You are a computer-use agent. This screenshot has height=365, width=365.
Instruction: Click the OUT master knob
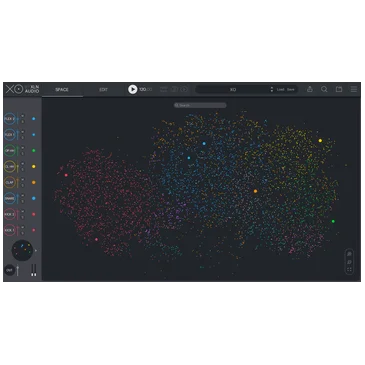[x=10, y=270]
